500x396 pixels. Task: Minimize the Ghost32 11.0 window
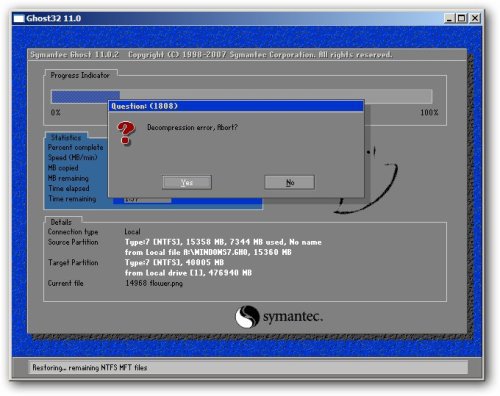(450, 18)
